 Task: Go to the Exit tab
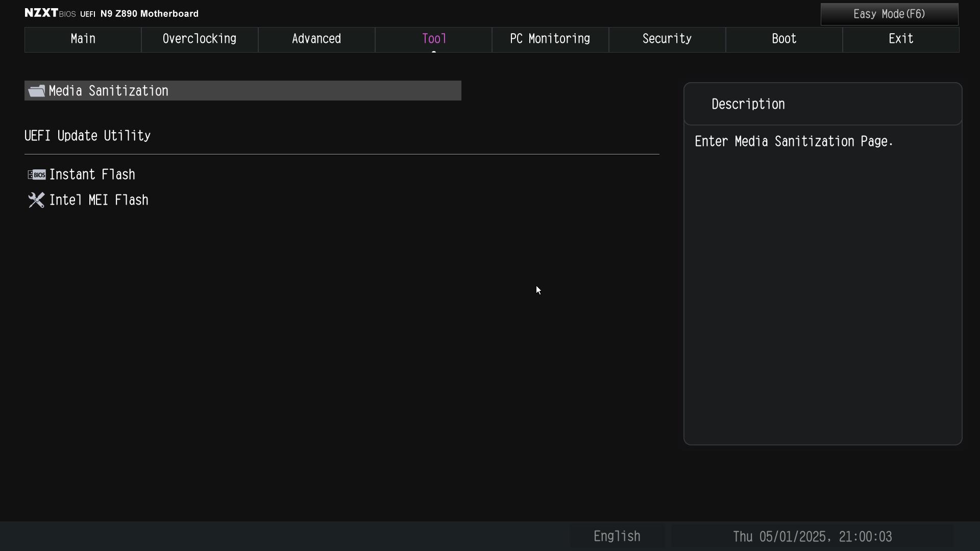901,39
